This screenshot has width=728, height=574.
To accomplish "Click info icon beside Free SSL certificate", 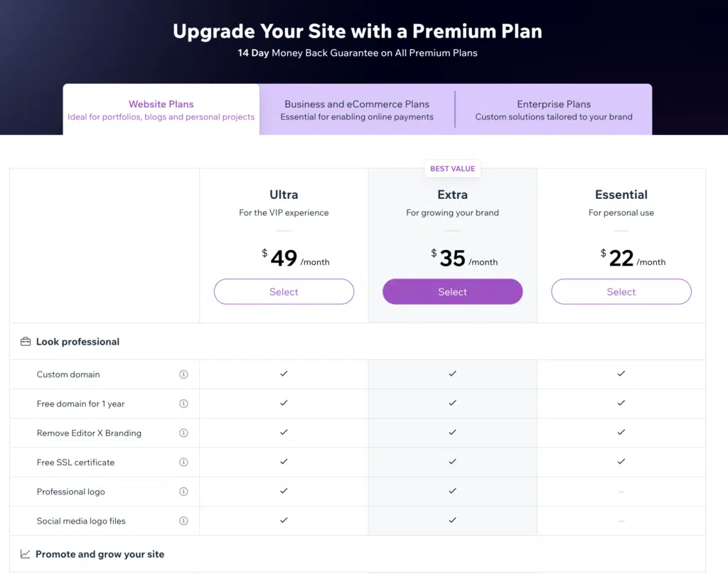I will (183, 462).
